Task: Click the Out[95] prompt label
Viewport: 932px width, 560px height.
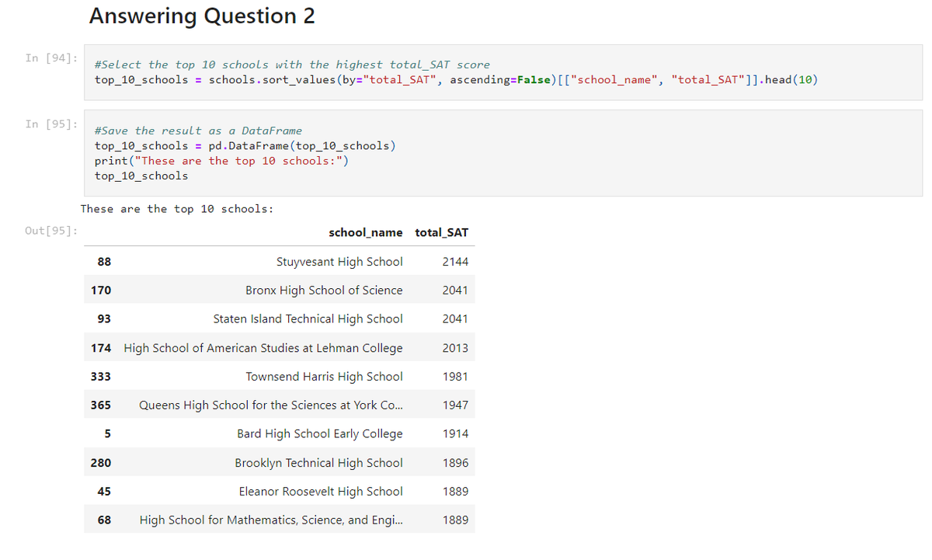Action: (x=51, y=231)
